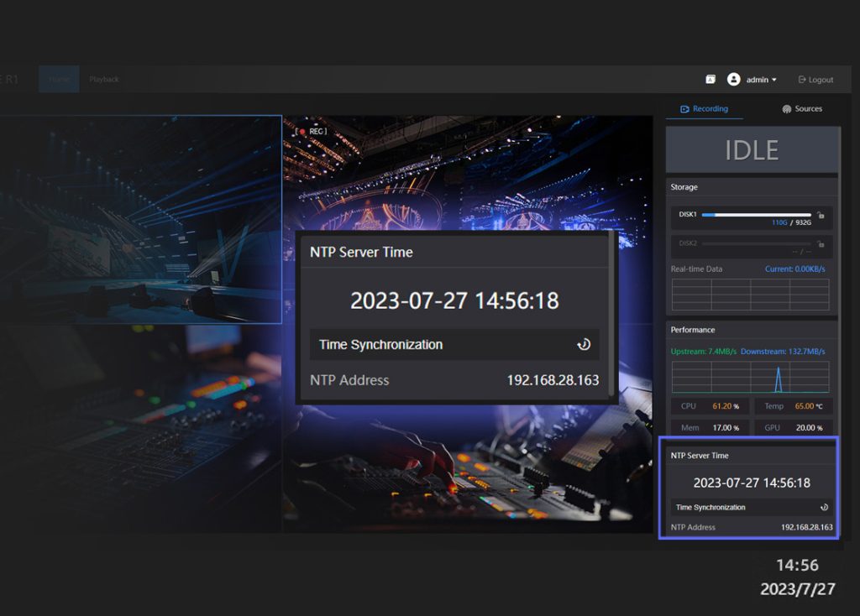This screenshot has height=616, width=860.
Task: Toggle the DISK2 lock icon
Action: pos(821,244)
